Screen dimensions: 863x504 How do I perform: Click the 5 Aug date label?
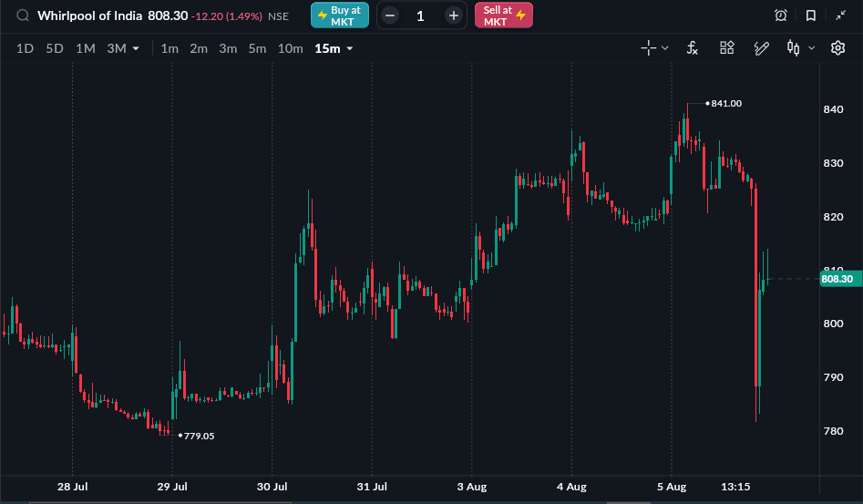click(x=672, y=487)
